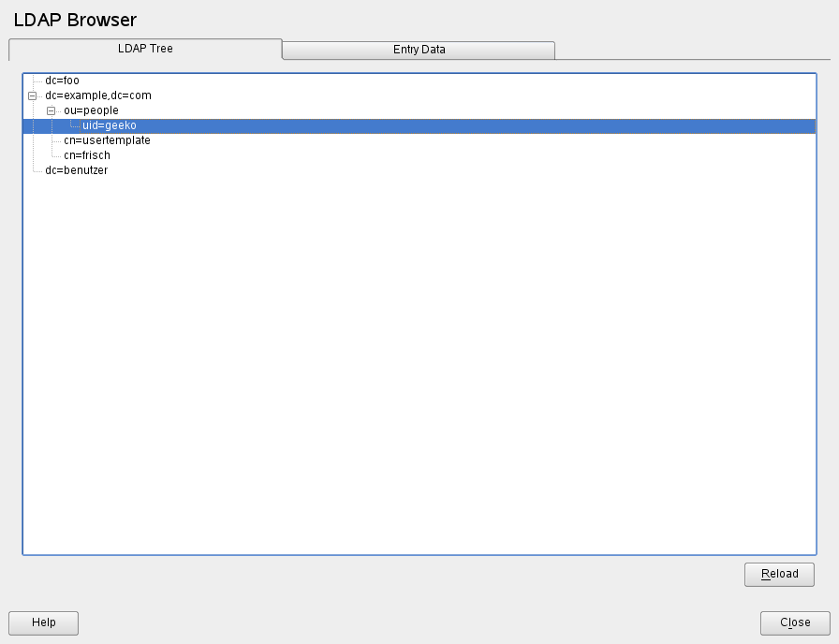Collapse the dc=example,dc=com tree node
Screen dimensions: 839x644
33,95
